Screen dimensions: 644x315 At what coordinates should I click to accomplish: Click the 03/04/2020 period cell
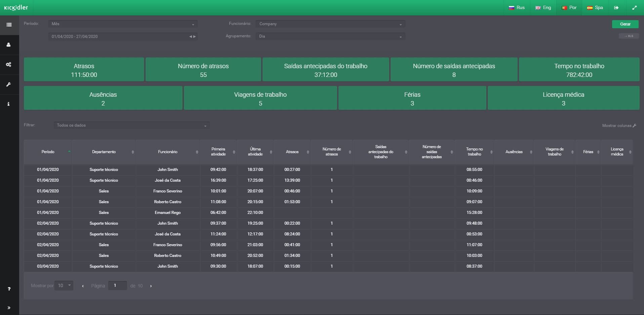[48, 266]
